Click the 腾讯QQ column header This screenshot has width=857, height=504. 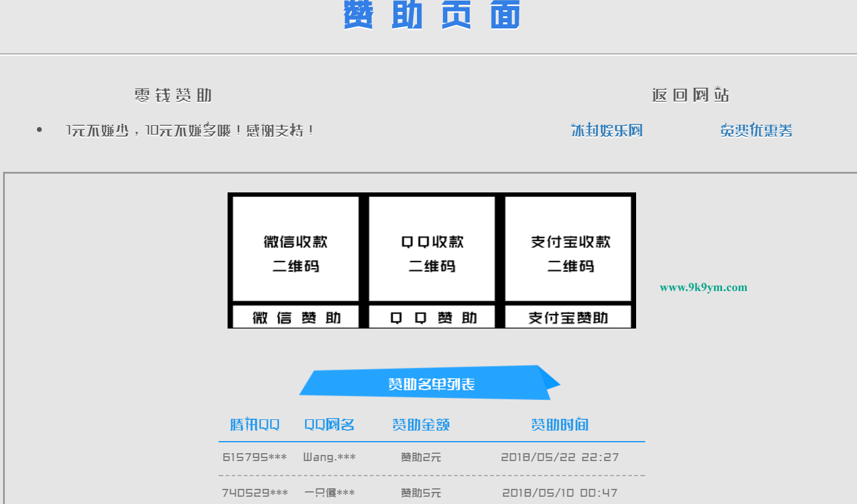254,424
